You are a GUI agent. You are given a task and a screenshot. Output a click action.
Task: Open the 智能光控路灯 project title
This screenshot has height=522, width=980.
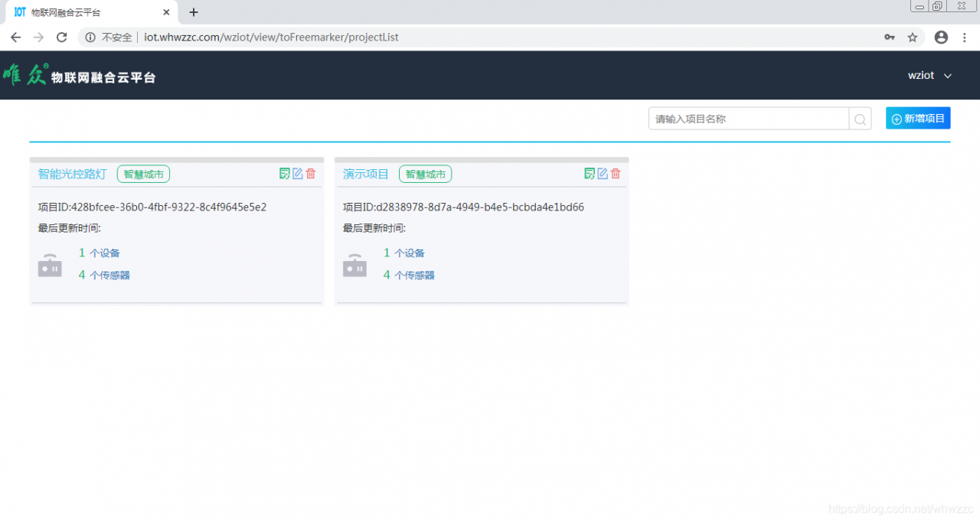[72, 174]
